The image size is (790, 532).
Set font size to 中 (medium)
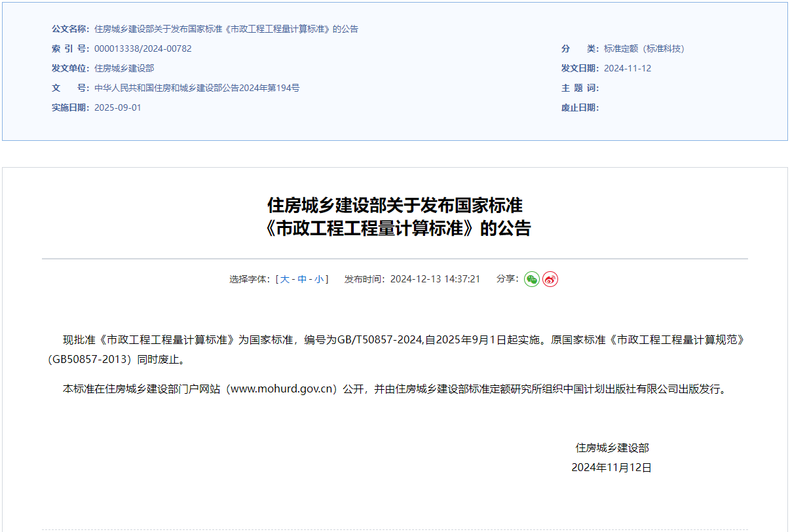click(x=302, y=279)
